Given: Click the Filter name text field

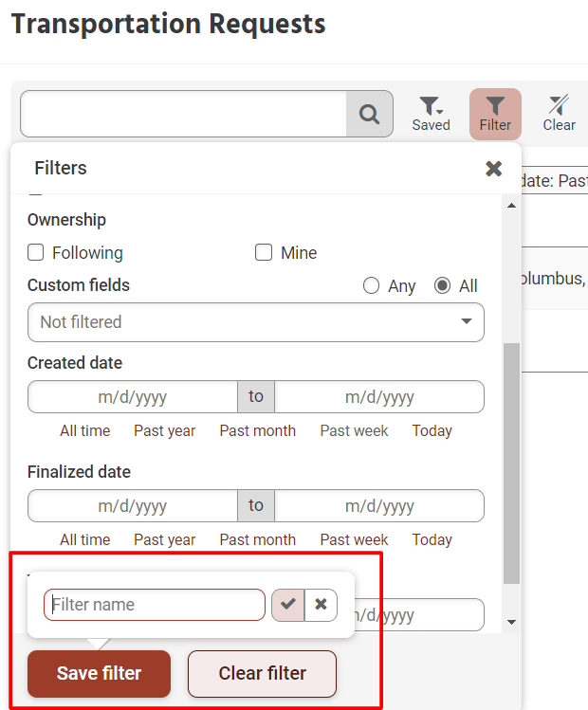Looking at the screenshot, I should (155, 605).
